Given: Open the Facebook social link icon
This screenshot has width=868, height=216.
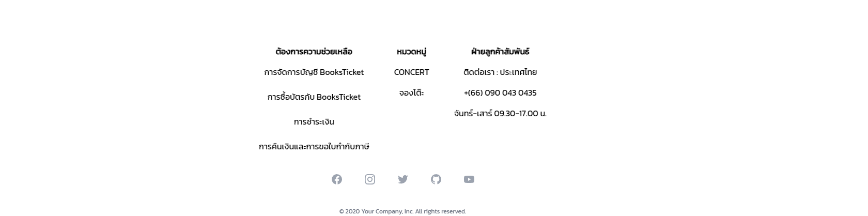Looking at the screenshot, I should 337,179.
